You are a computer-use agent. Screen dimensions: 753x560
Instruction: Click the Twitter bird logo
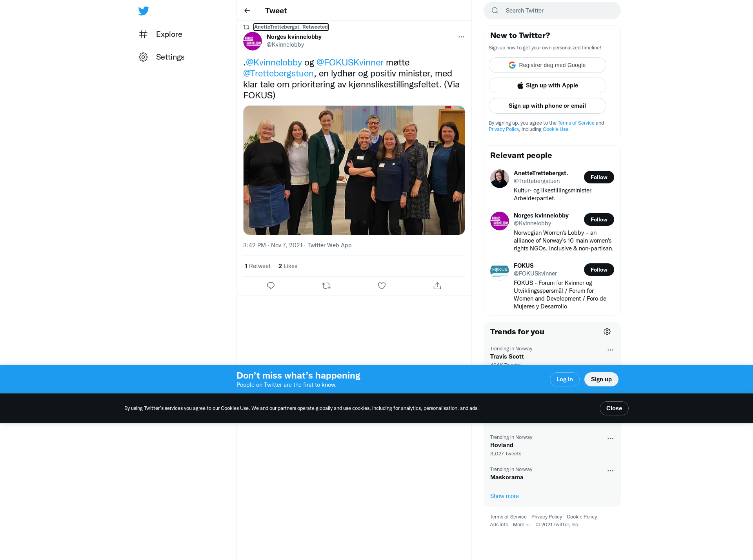(x=144, y=11)
